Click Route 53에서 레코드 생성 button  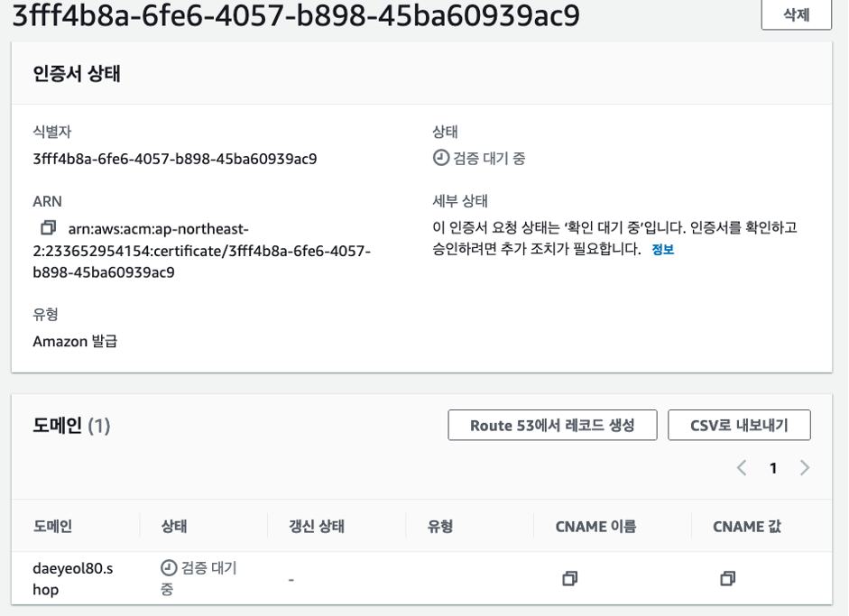(552, 426)
